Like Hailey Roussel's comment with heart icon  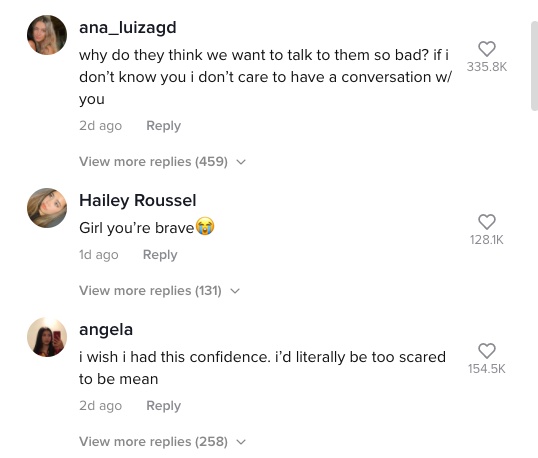tap(487, 222)
